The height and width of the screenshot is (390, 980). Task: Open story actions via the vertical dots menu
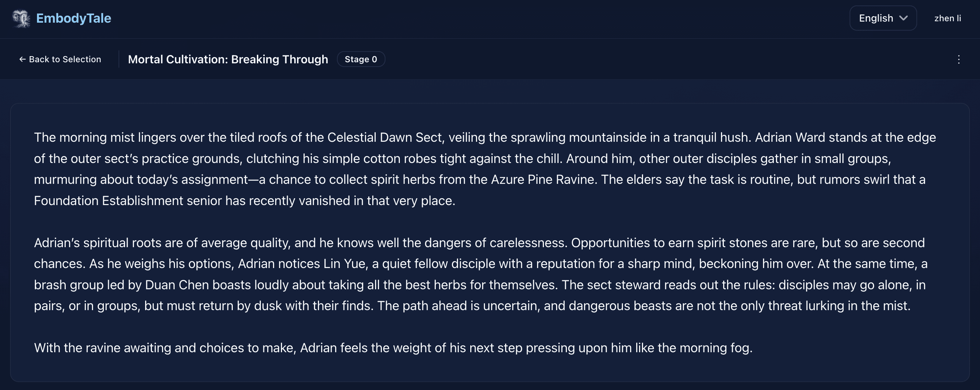[959, 59]
